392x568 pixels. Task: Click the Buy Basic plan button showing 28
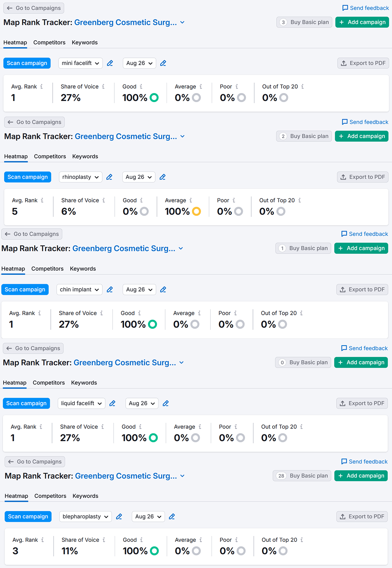coord(302,476)
